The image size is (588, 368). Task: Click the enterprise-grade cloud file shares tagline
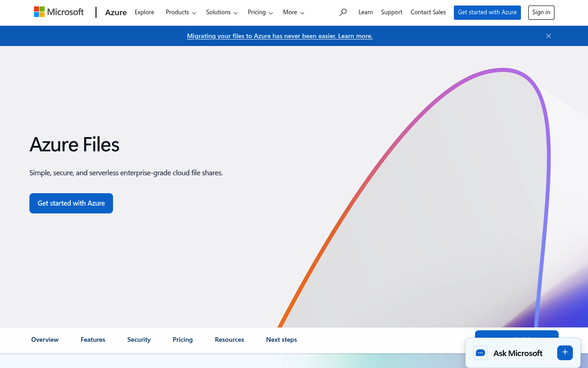tap(126, 173)
